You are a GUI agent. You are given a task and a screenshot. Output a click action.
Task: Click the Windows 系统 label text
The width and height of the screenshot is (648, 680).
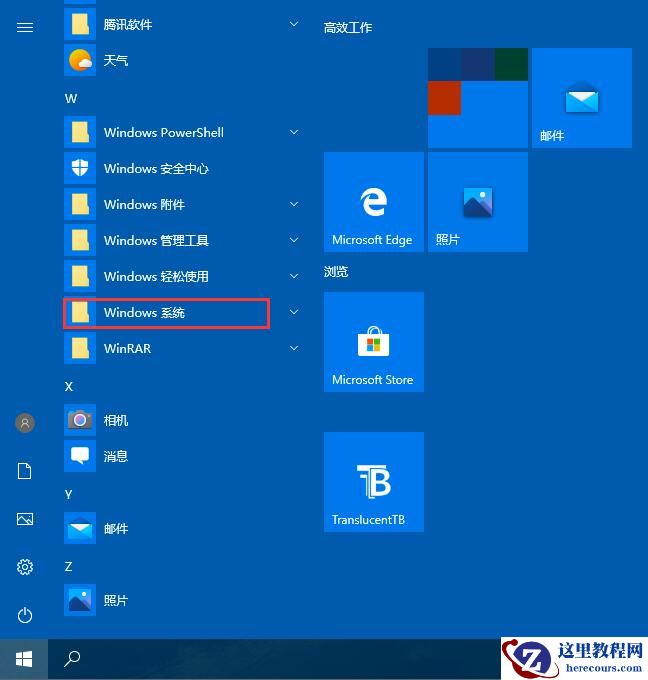pyautogui.click(x=144, y=312)
